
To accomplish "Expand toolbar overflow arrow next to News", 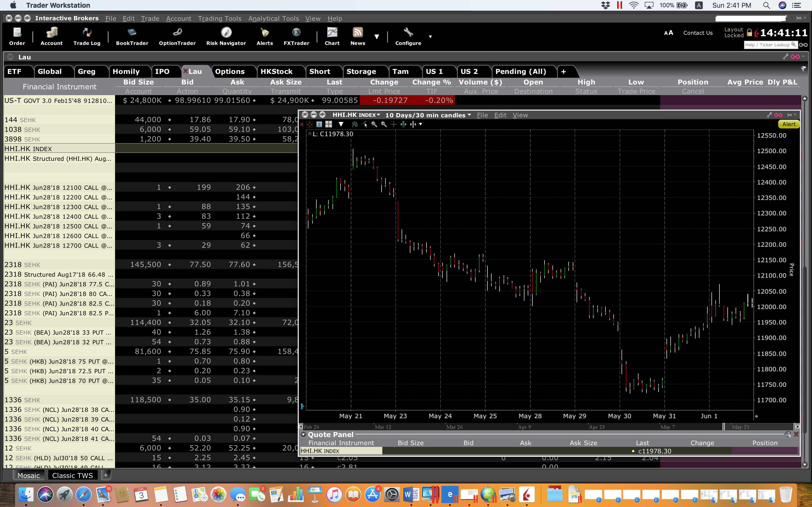I will tap(377, 36).
